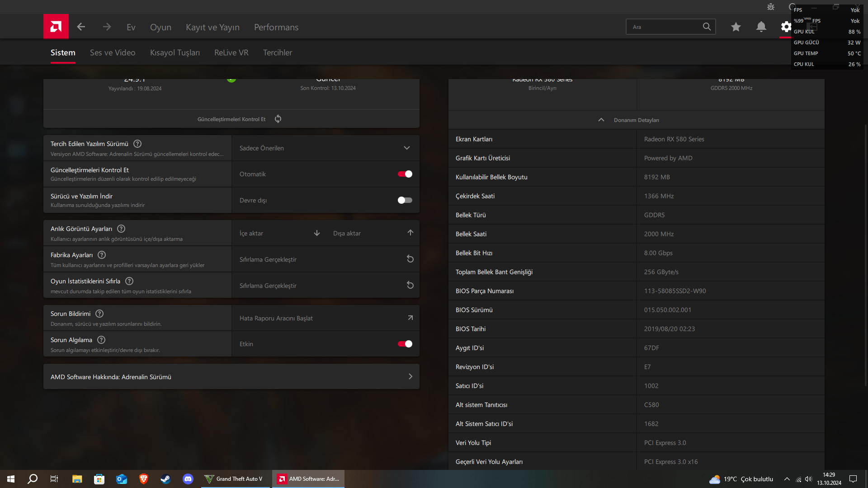Open notifications bell icon
Screen dimensions: 868x488
tap(761, 27)
